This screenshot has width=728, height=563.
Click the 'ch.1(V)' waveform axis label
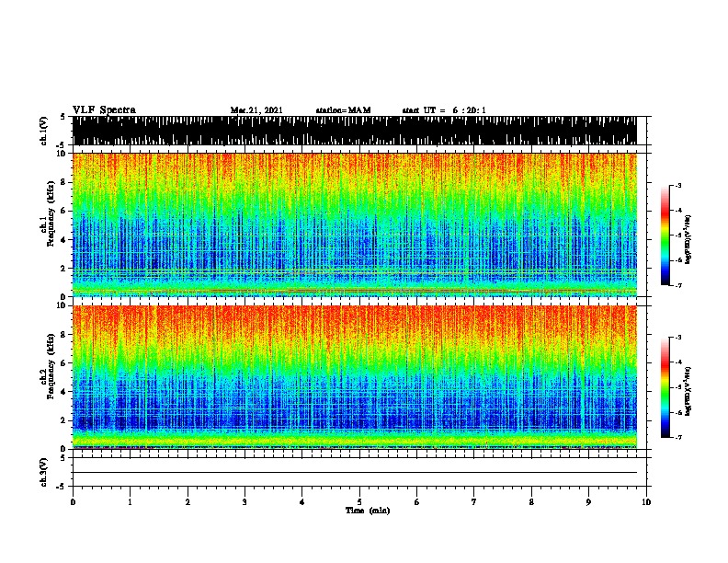point(44,131)
